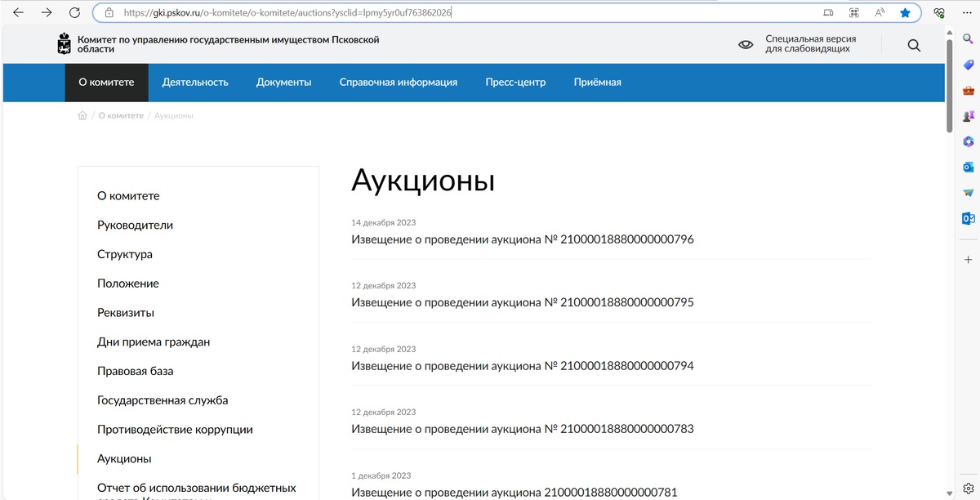
Task: Toggle the favorite star in the address bar
Action: click(x=904, y=12)
